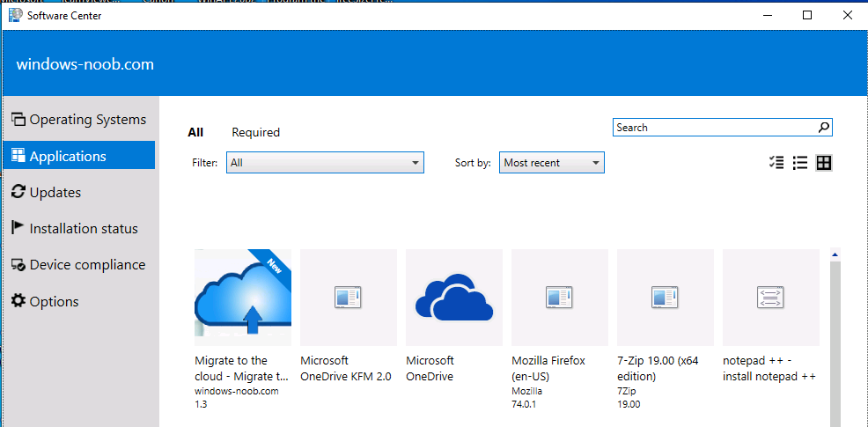The height and width of the screenshot is (427, 868).
Task: Open notepad ++ install tile icon
Action: coord(771,298)
